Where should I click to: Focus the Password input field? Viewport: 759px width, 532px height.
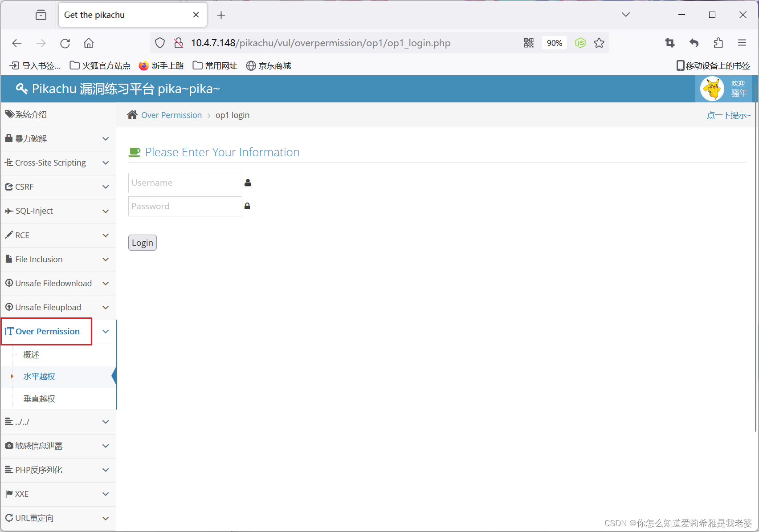(185, 207)
